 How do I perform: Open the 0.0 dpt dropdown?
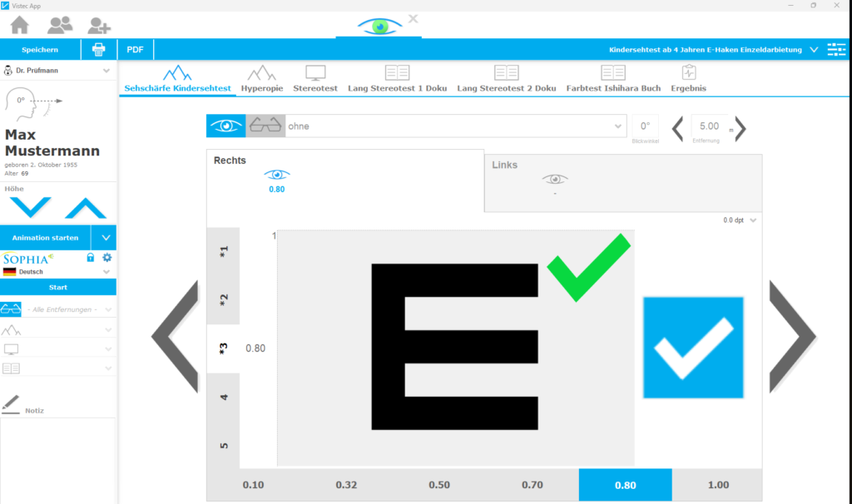(x=740, y=220)
